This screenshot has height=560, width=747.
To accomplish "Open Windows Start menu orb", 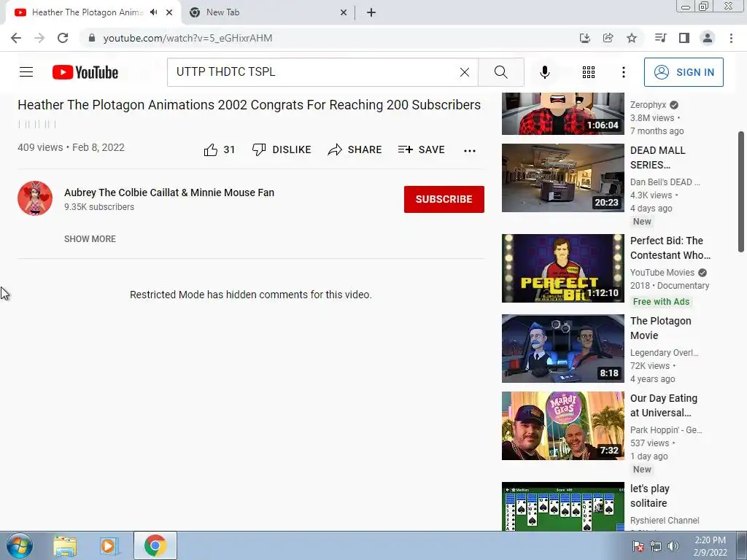I will coord(20,545).
